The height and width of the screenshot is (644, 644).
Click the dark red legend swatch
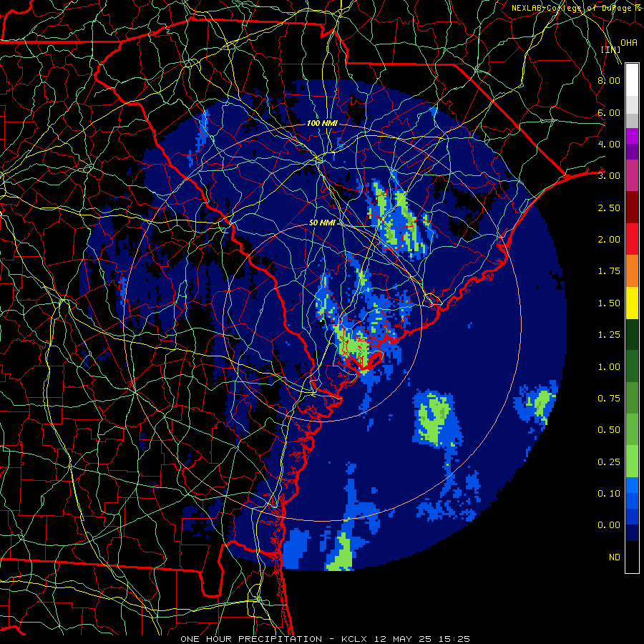point(632,208)
